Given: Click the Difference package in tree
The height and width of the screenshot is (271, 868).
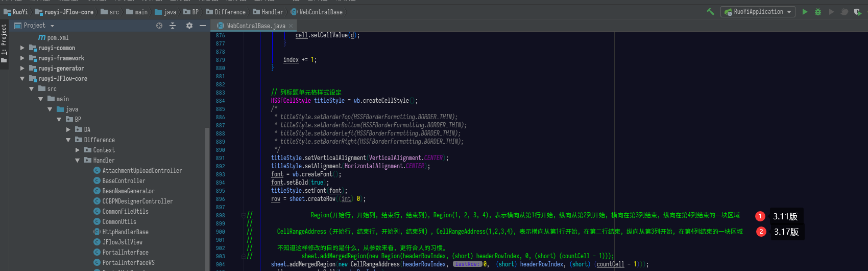Looking at the screenshot, I should click(94, 140).
